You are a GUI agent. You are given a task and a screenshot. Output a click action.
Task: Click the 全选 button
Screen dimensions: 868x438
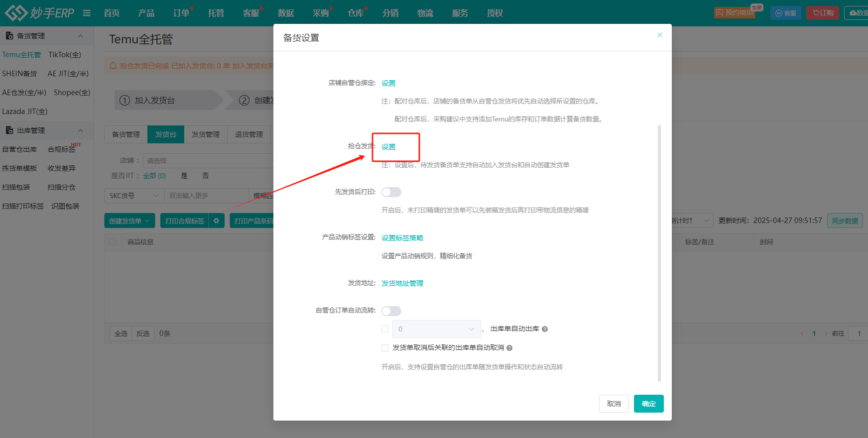[121, 333]
